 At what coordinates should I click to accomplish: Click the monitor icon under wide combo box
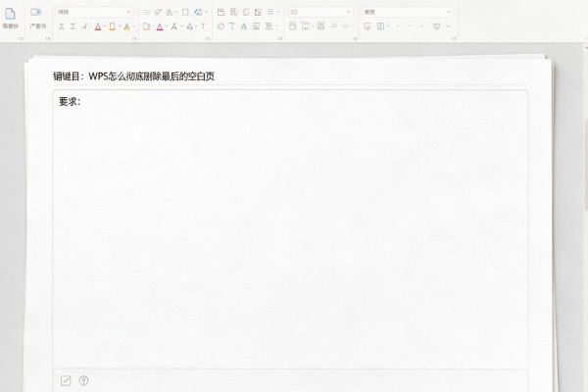click(x=367, y=26)
